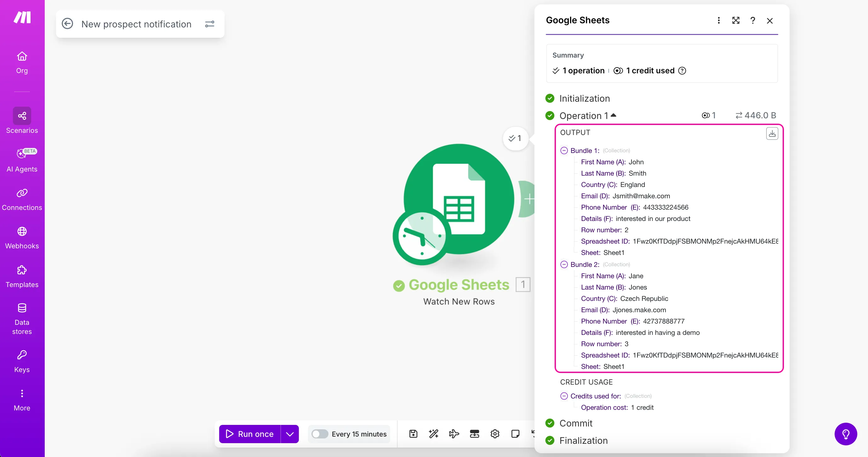Open the Run once dropdown arrow
868x457 pixels.
click(290, 434)
